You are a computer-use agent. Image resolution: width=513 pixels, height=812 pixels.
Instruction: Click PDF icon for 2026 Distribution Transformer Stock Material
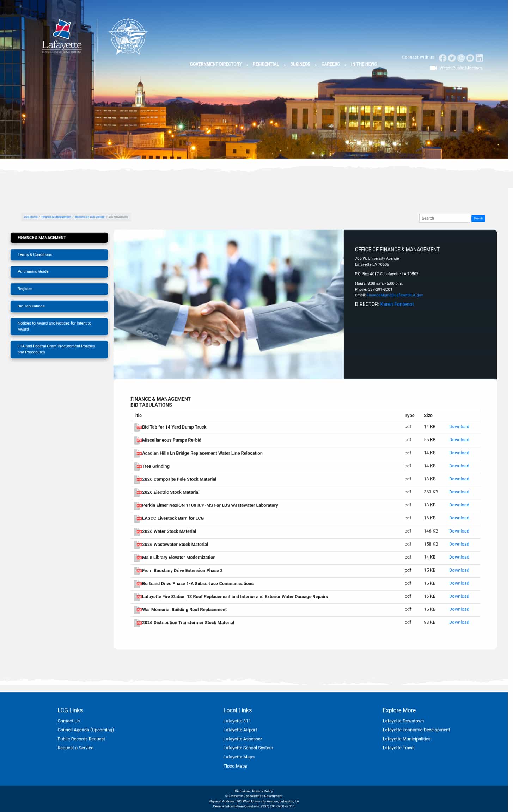click(138, 623)
